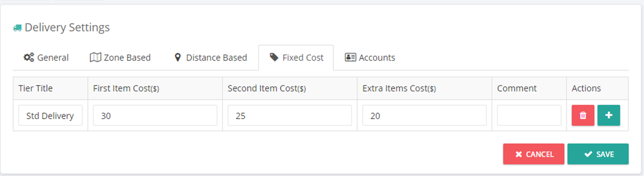Click the First Item Cost($) column header
This screenshot has width=644, height=176.
click(x=126, y=89)
